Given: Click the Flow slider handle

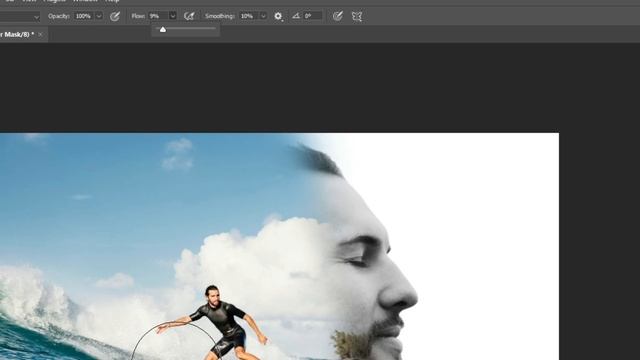Looking at the screenshot, I should click(163, 29).
